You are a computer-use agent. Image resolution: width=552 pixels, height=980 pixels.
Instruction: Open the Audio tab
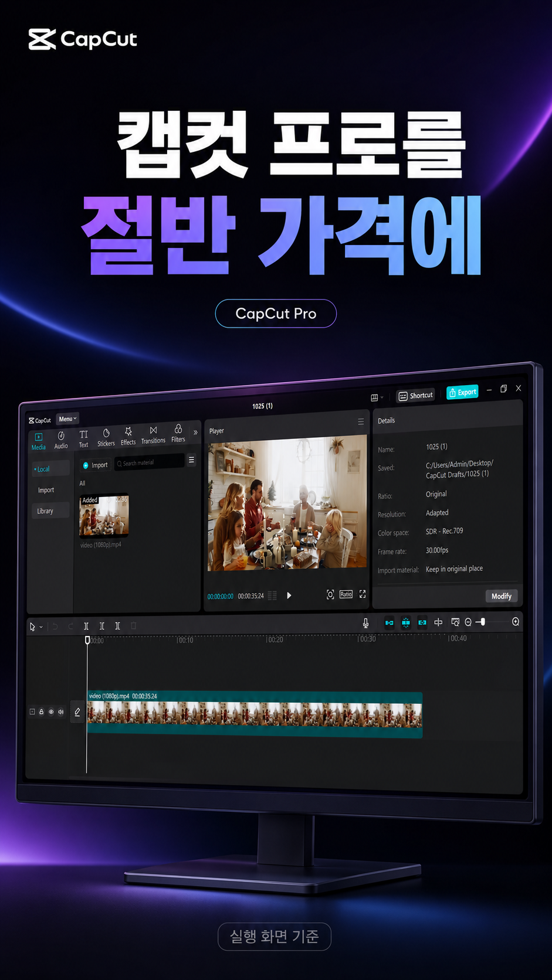61,440
